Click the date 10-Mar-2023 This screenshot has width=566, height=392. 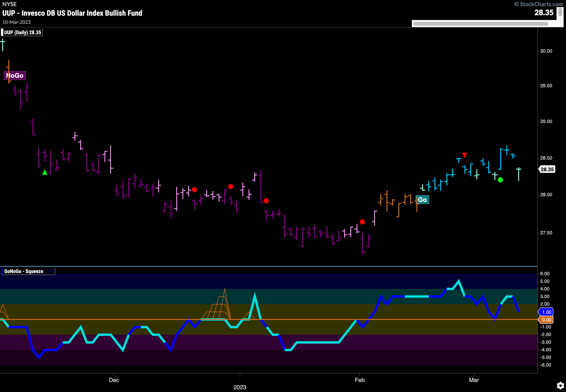[x=16, y=22]
